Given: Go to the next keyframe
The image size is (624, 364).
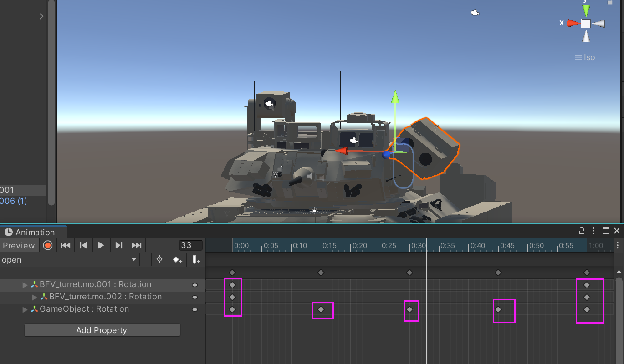Looking at the screenshot, I should tap(118, 245).
